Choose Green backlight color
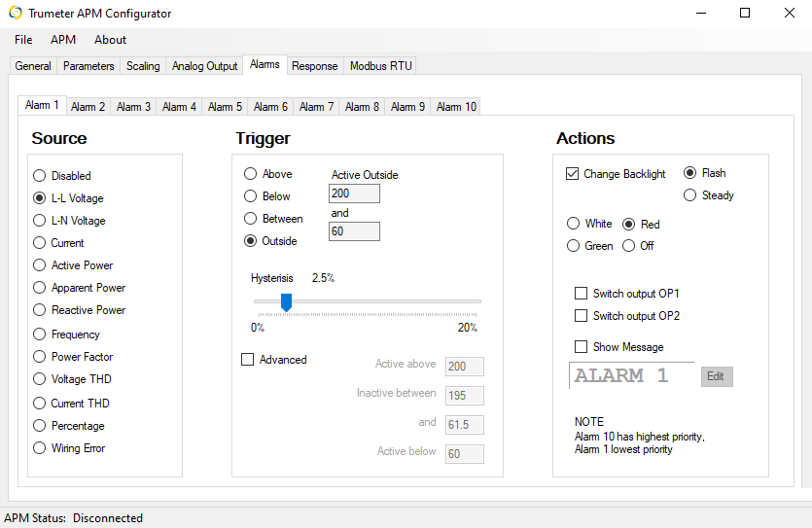The height and width of the screenshot is (528, 812). click(x=590, y=246)
